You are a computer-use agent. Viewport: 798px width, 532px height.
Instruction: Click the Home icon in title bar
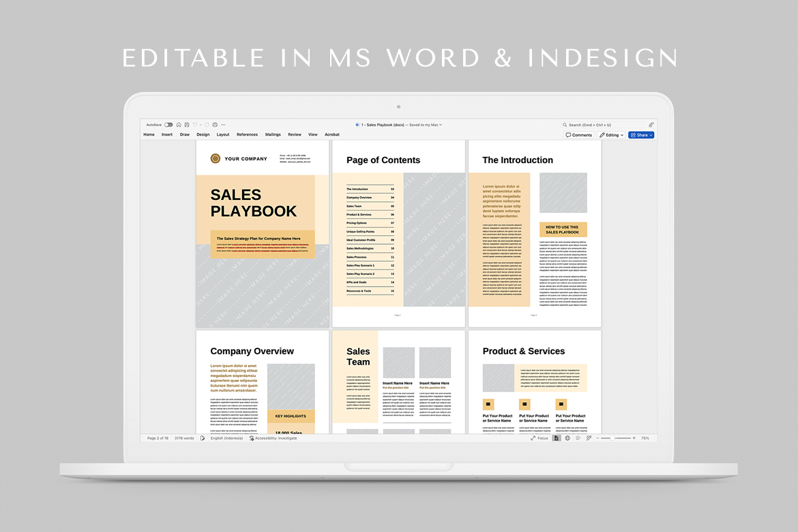[179, 125]
